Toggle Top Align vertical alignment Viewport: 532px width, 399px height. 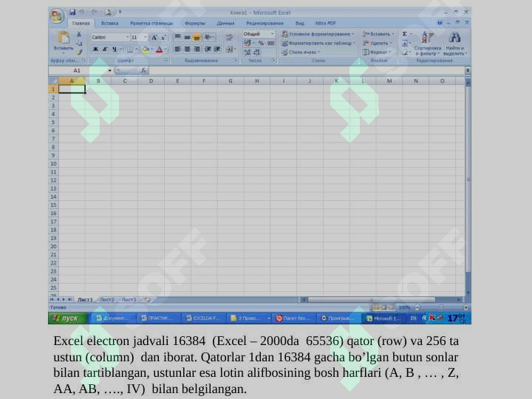point(177,38)
